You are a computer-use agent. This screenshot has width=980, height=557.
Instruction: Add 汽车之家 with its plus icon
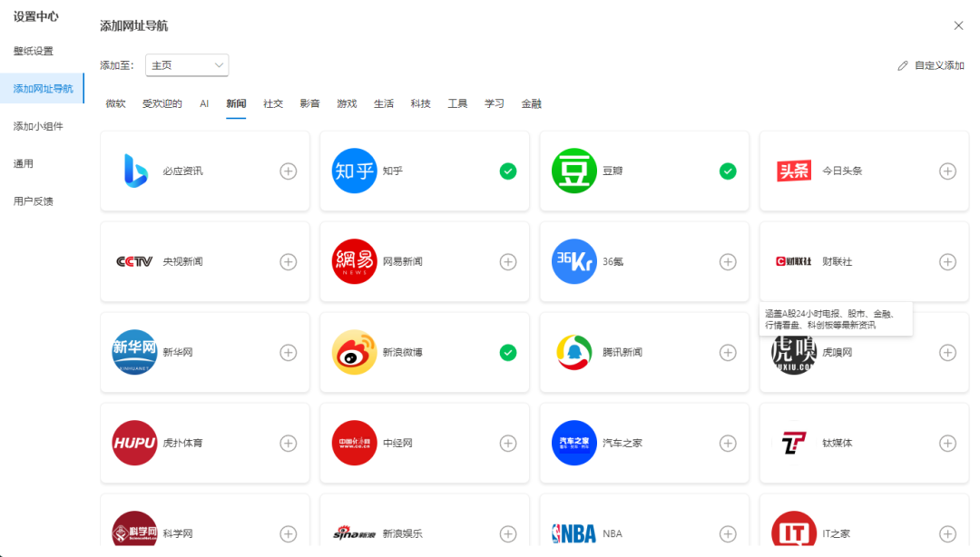point(728,443)
